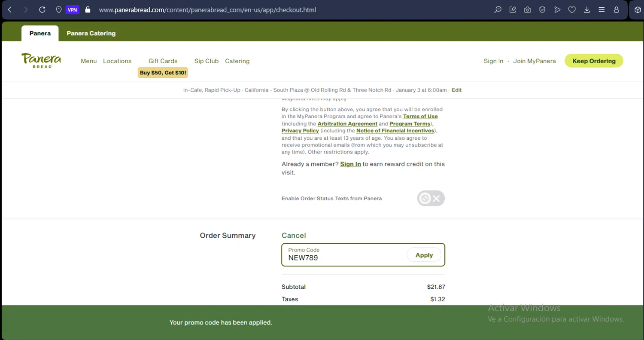The width and height of the screenshot is (644, 340).
Task: Open the Arbitration Agreement link
Action: [347, 124]
